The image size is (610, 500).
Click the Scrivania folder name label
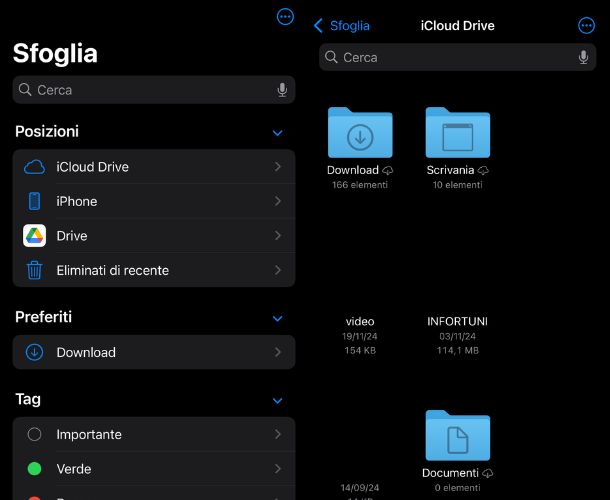450,170
